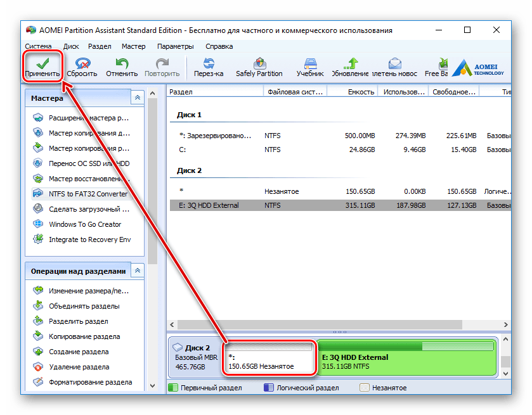Select the Зарезервировано… partition row
The width and height of the screenshot is (532, 415).
[x=341, y=136]
